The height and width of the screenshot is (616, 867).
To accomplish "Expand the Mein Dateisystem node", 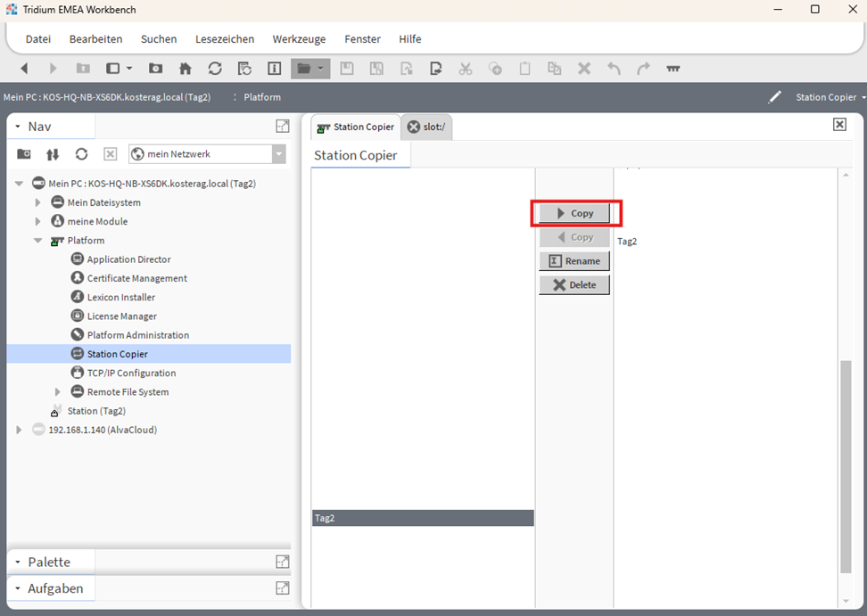I will coord(37,202).
